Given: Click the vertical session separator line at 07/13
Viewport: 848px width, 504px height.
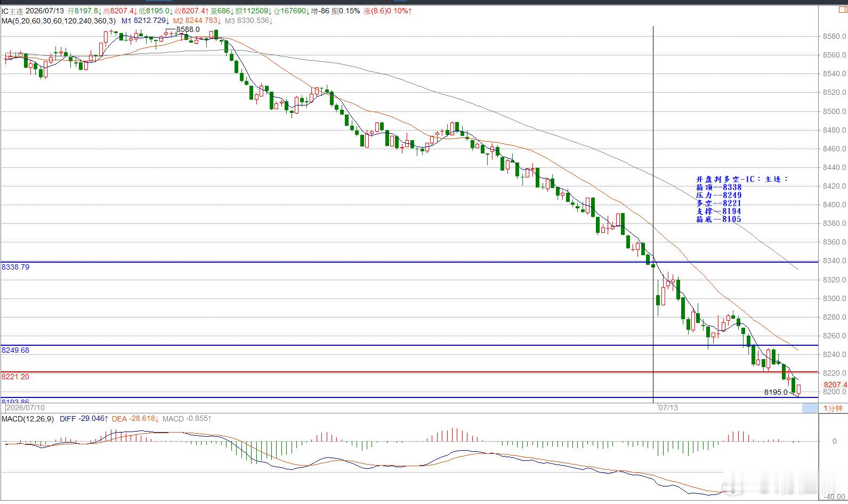Looking at the screenshot, I should click(653, 213).
